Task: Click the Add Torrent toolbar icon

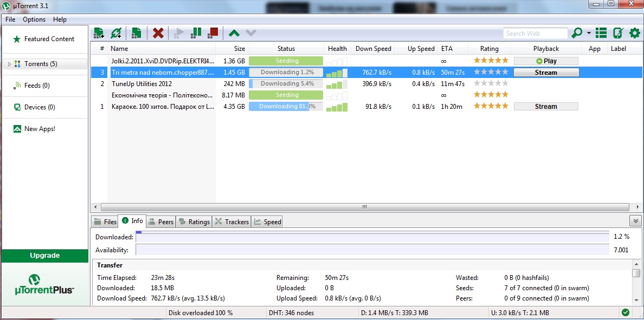Action: click(99, 33)
